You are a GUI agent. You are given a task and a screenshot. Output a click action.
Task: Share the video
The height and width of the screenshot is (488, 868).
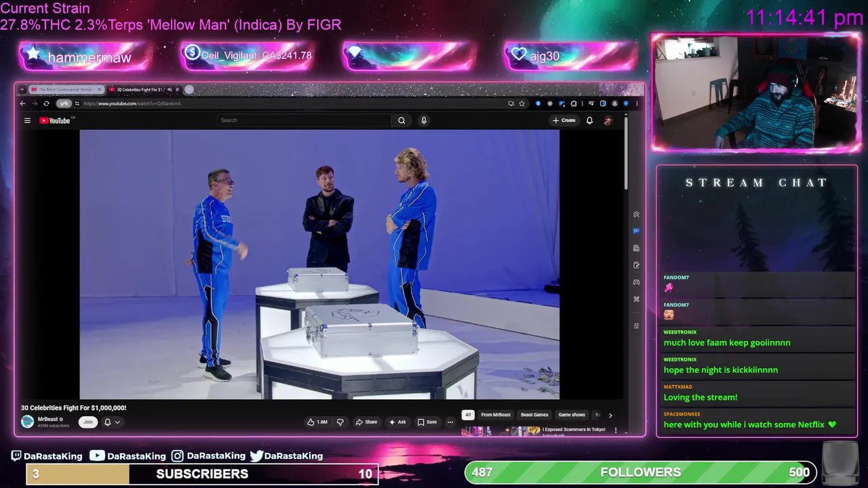(366, 422)
